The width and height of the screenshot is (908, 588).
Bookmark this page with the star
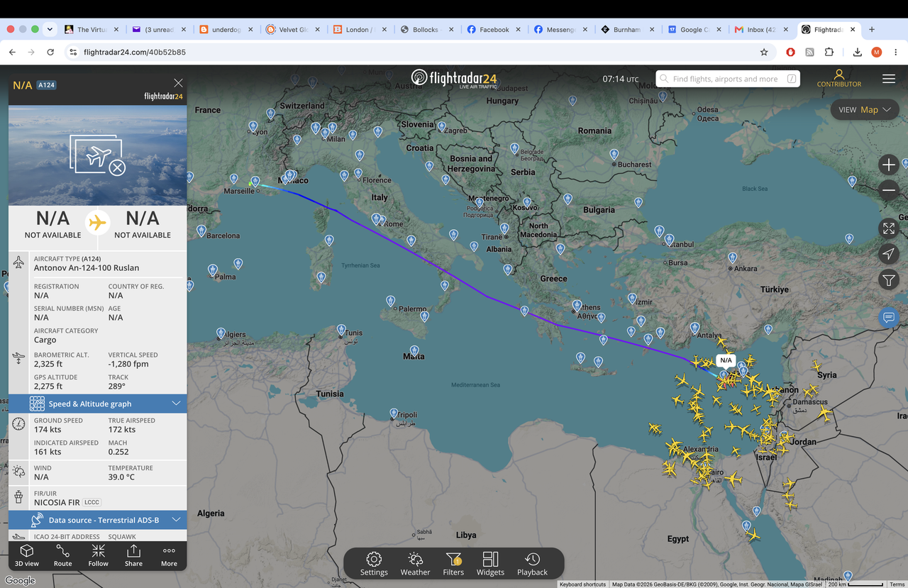(764, 52)
